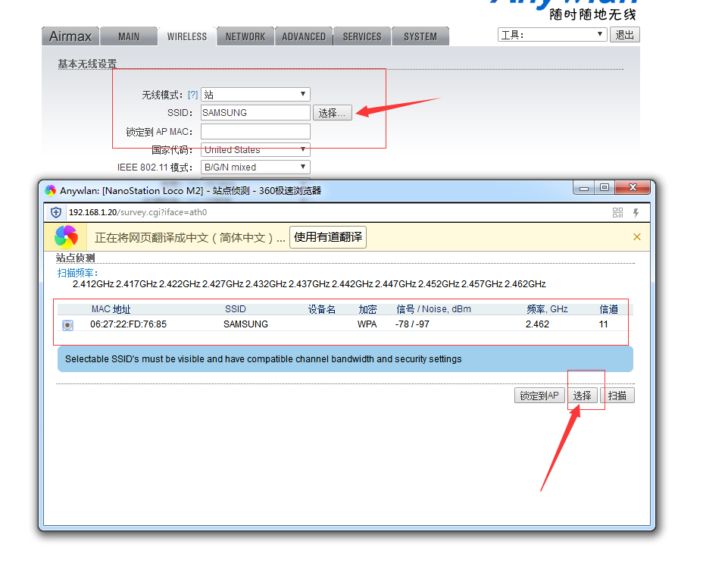Open the Airmax logo tab
728x582 pixels.
(70, 36)
